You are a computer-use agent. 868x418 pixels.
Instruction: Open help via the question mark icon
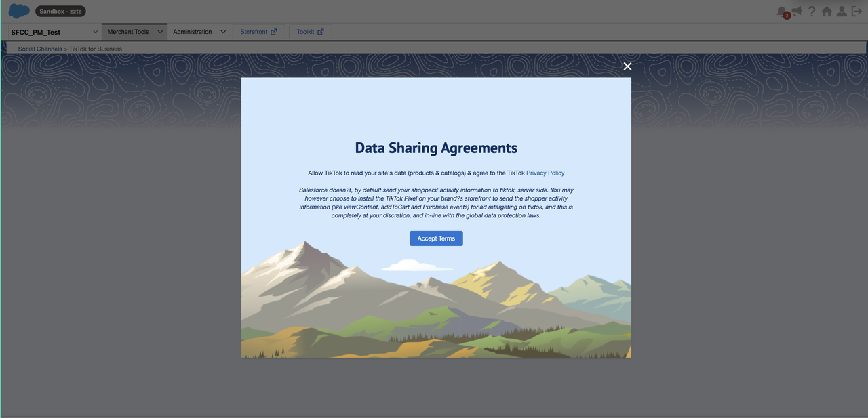(x=812, y=12)
